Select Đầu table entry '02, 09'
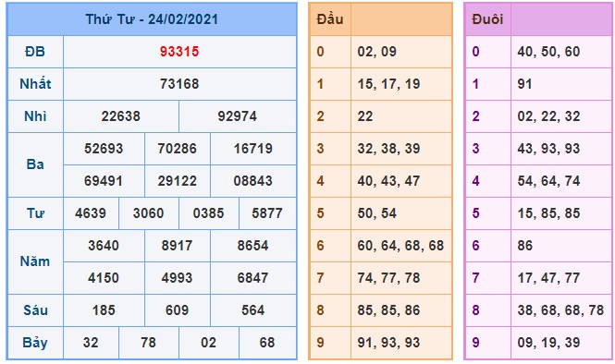Image resolution: width=615 pixels, height=364 pixels. coord(377,52)
